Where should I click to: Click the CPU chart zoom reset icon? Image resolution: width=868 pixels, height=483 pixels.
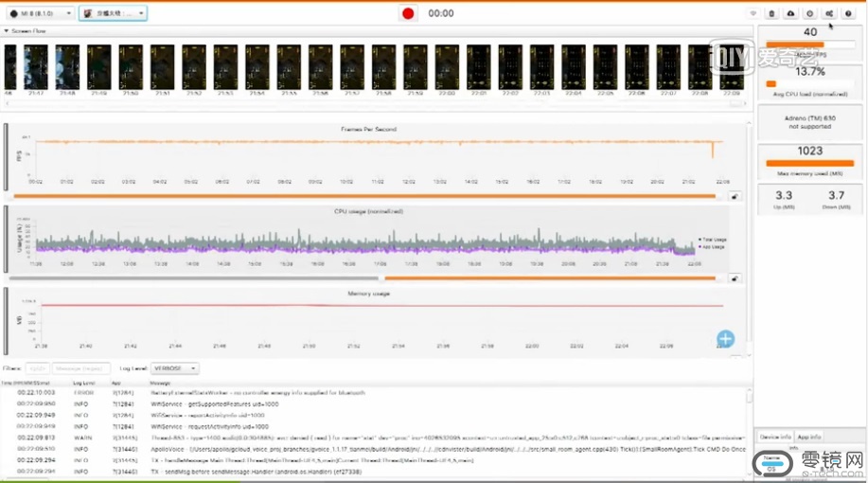(735, 278)
